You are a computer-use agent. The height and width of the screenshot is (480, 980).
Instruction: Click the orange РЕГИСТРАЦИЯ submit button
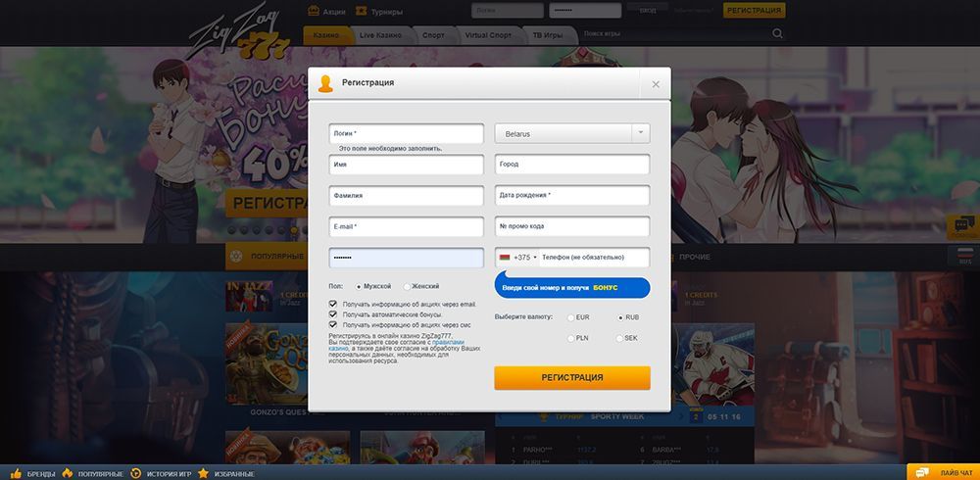point(572,377)
